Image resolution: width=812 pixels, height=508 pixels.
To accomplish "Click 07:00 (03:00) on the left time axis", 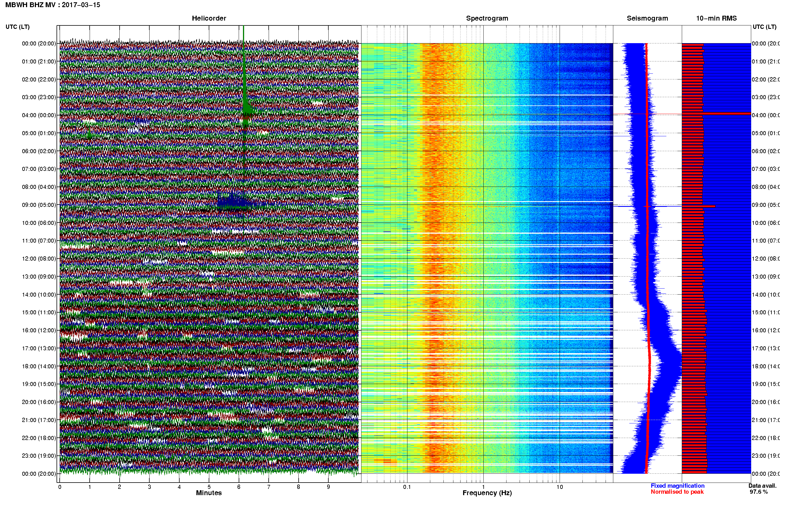I will 39,169.
